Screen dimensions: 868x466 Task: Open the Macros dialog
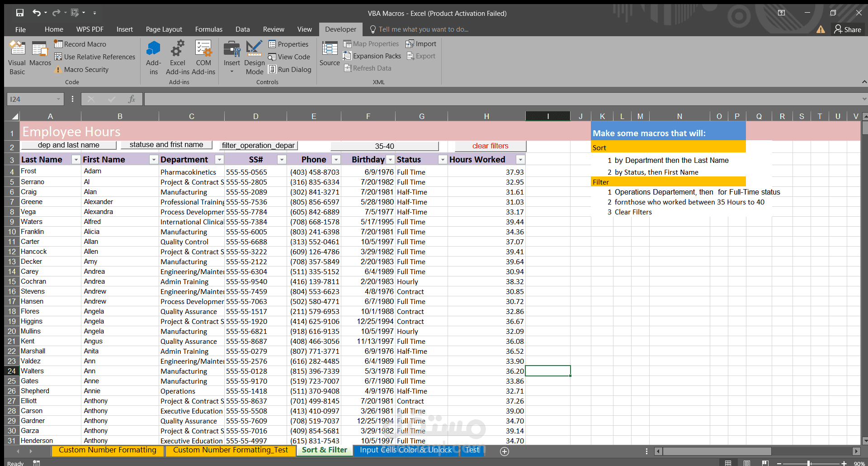click(40, 54)
